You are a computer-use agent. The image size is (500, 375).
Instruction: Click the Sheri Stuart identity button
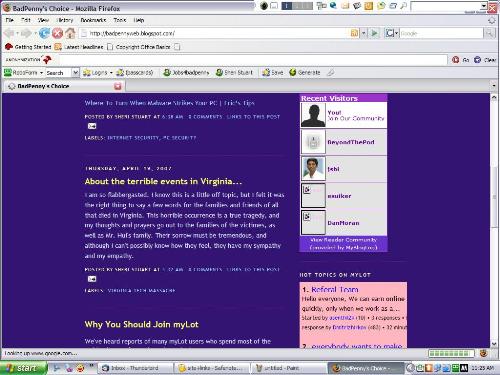(234, 72)
